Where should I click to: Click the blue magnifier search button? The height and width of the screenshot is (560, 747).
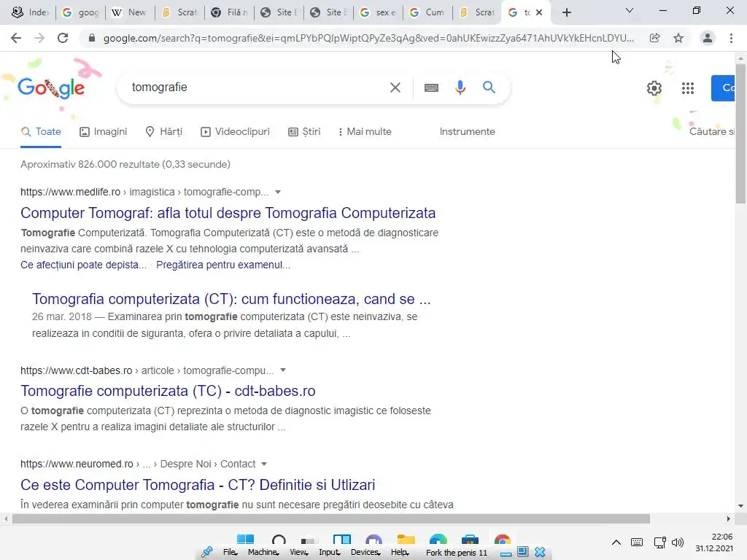click(x=489, y=87)
